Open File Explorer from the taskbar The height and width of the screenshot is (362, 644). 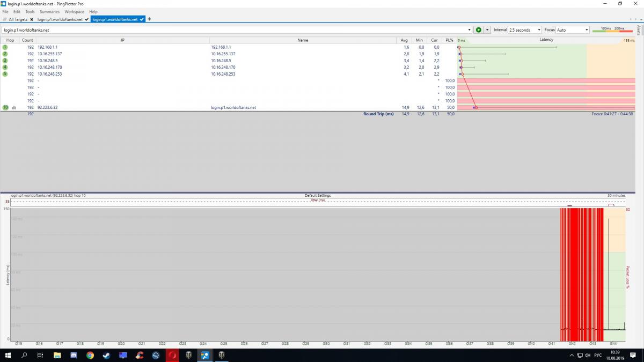tap(57, 355)
